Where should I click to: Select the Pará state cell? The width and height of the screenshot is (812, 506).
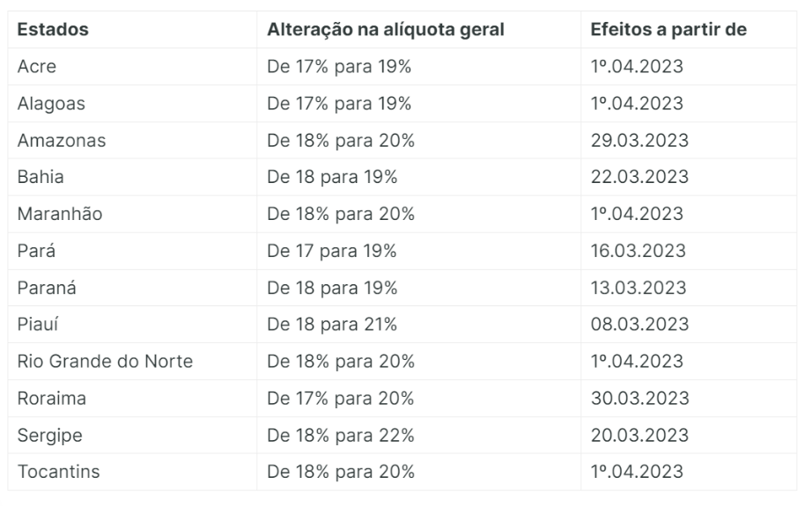34,251
